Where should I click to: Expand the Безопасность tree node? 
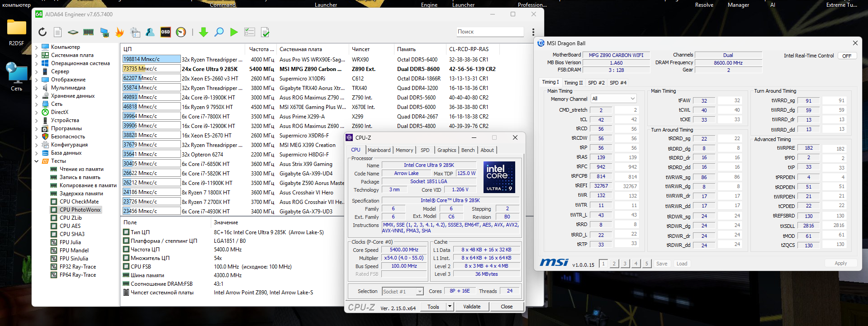click(x=37, y=137)
